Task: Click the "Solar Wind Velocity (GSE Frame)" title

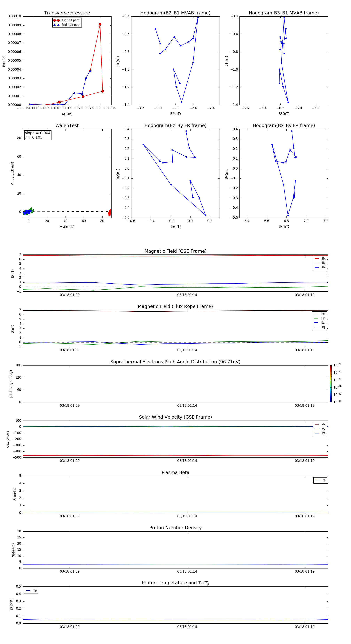Action: coord(175,417)
